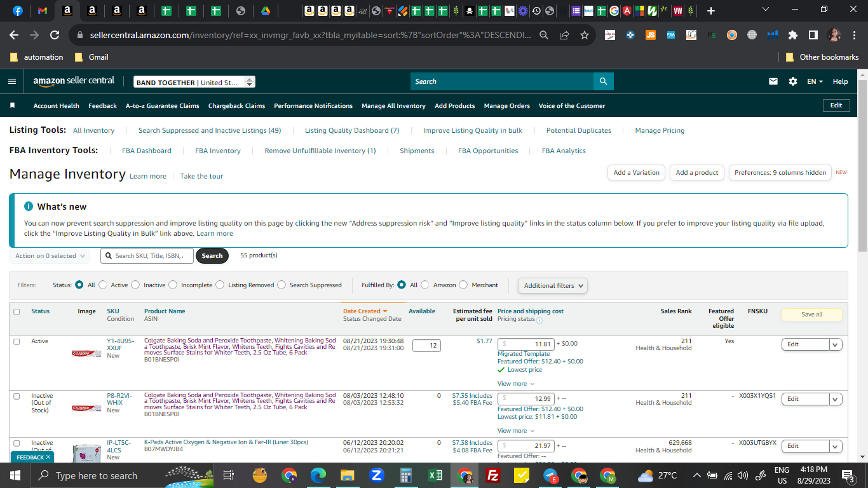
Task: Click the bookmark icon before Account Health
Action: point(12,105)
